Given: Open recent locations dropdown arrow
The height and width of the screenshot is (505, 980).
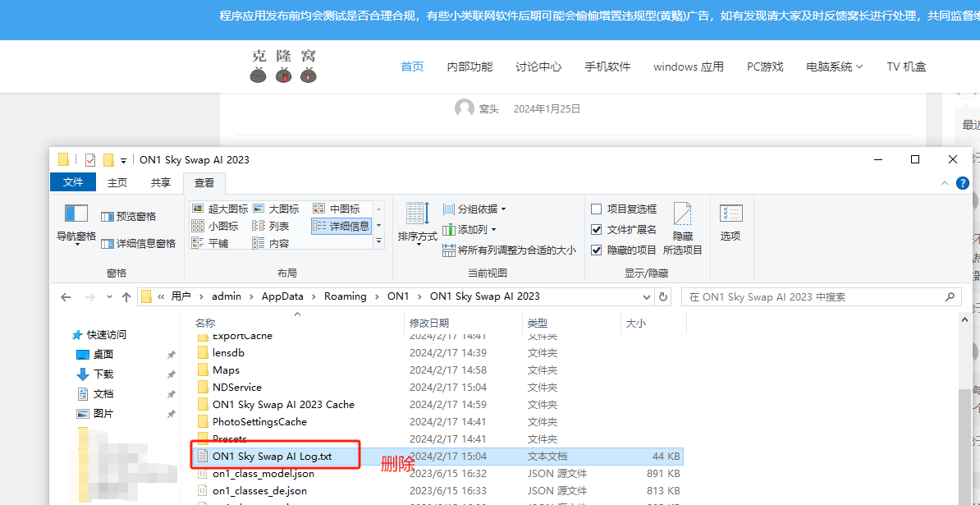Looking at the screenshot, I should [109, 297].
